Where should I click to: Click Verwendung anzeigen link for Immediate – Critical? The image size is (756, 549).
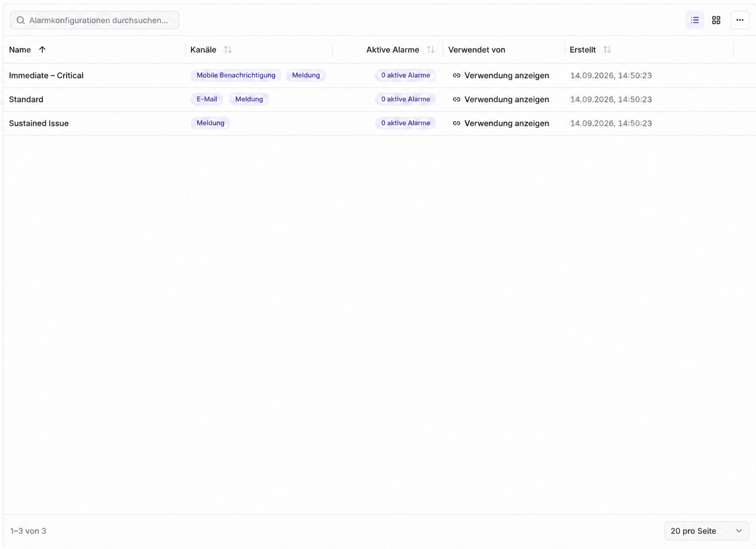[501, 75]
